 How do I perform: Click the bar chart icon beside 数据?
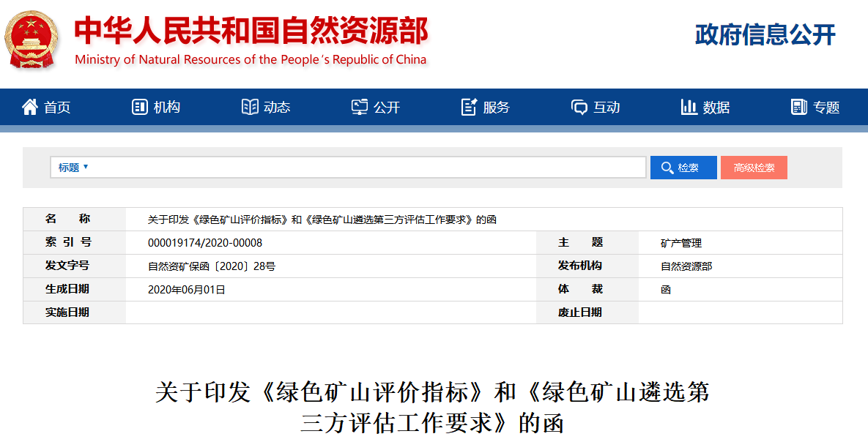[689, 108]
